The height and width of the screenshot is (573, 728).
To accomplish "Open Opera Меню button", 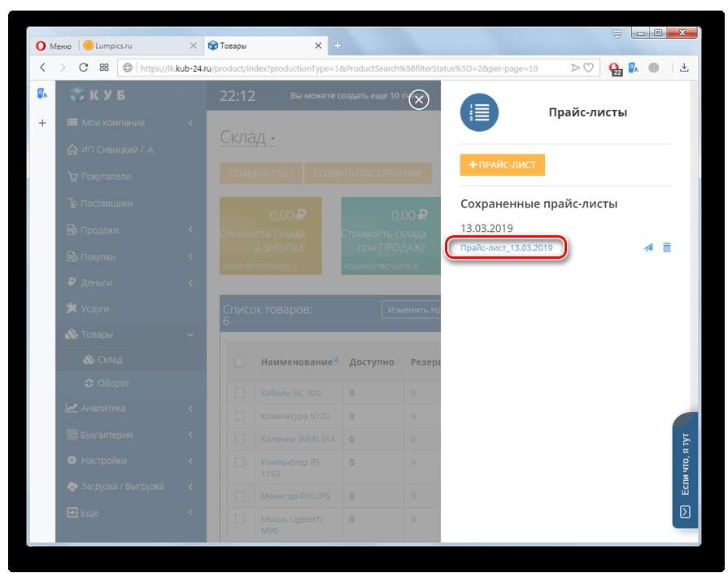I will click(53, 46).
